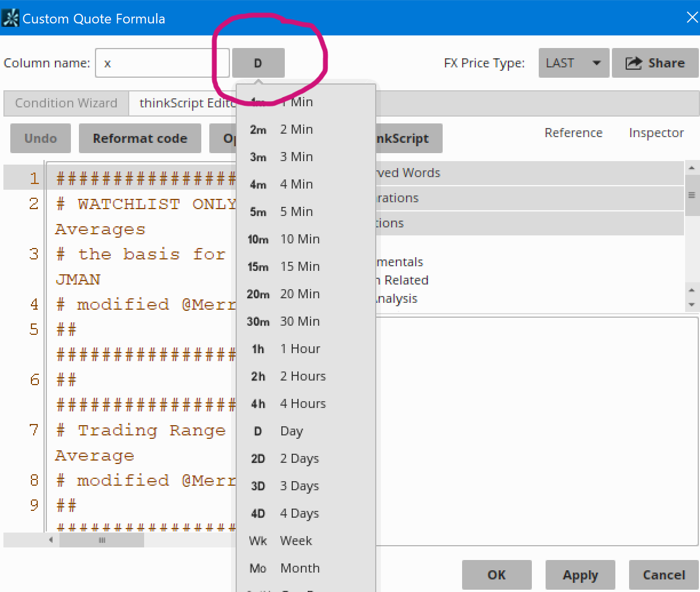Pick the 4 Hours option
Screen dimensions: 700x592
[x=306, y=403]
